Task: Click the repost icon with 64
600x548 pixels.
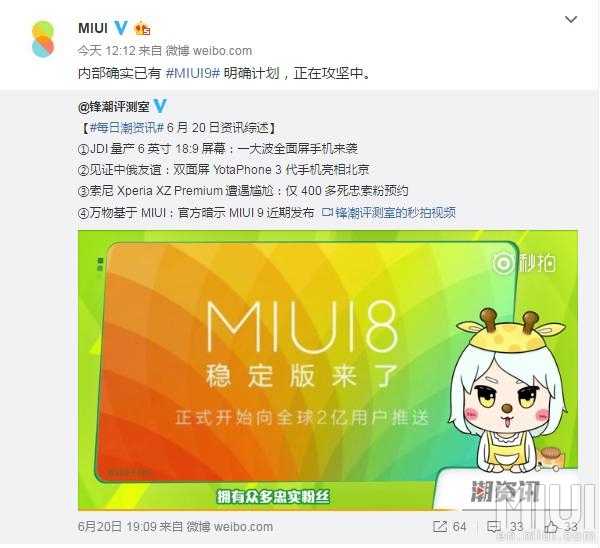Action: coord(449,527)
